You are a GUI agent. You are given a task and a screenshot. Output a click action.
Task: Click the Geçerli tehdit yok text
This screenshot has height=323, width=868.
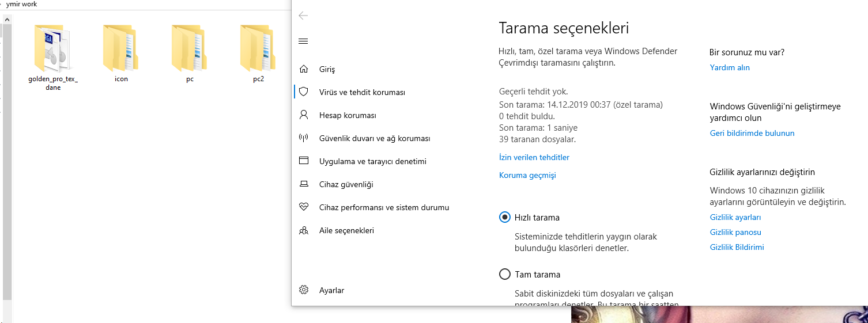tap(533, 92)
